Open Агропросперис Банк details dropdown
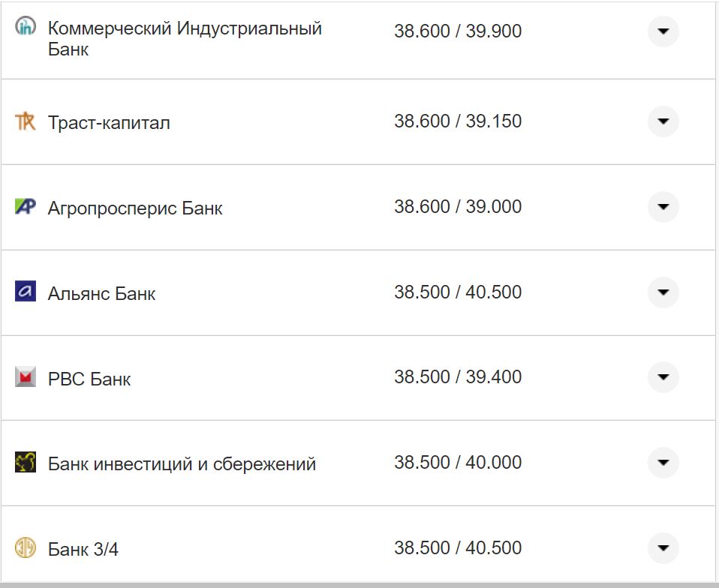 (x=663, y=207)
